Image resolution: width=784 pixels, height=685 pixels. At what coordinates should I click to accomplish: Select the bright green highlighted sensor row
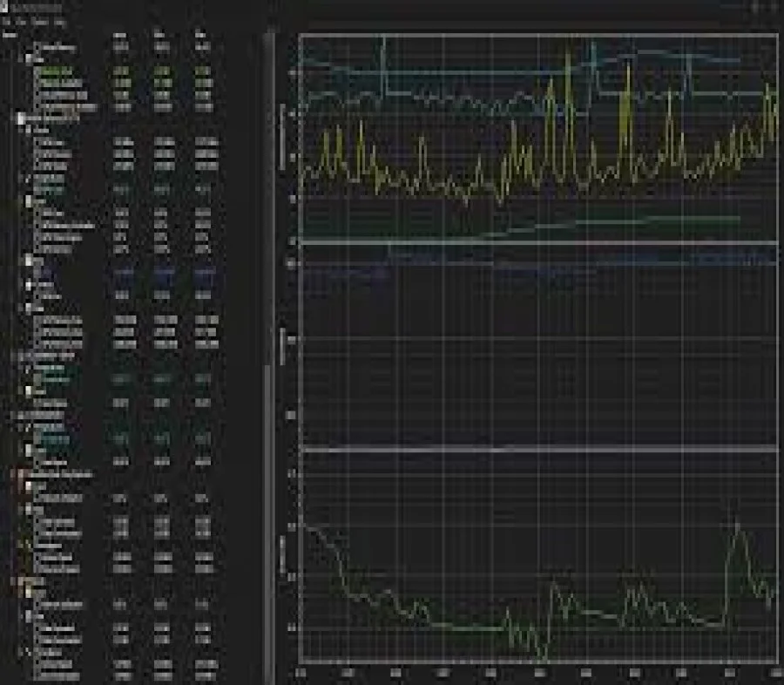[123, 71]
